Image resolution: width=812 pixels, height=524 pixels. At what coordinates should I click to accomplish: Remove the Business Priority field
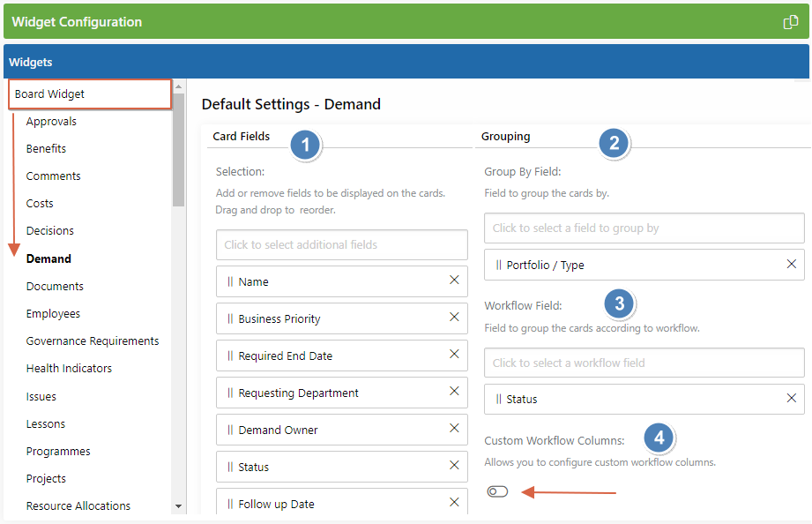click(454, 318)
